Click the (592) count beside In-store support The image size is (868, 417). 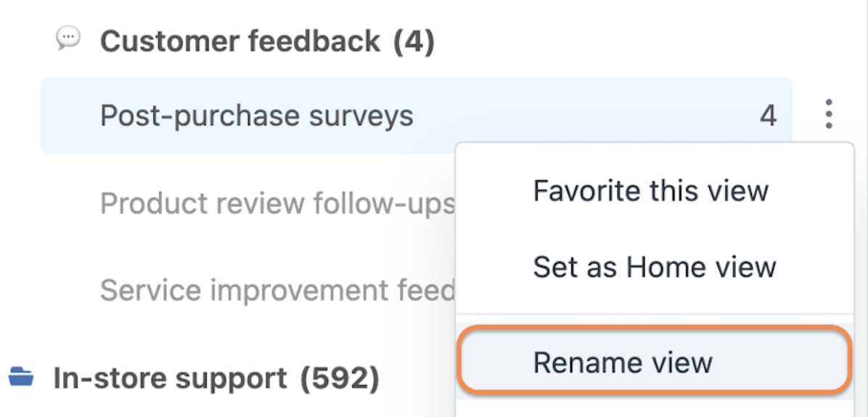tap(340, 378)
